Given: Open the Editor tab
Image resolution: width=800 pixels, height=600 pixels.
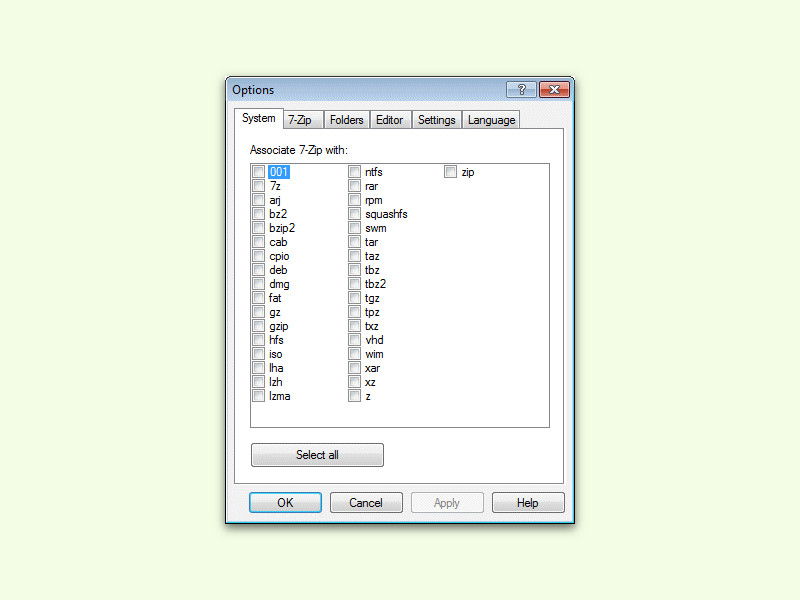Looking at the screenshot, I should [390, 120].
